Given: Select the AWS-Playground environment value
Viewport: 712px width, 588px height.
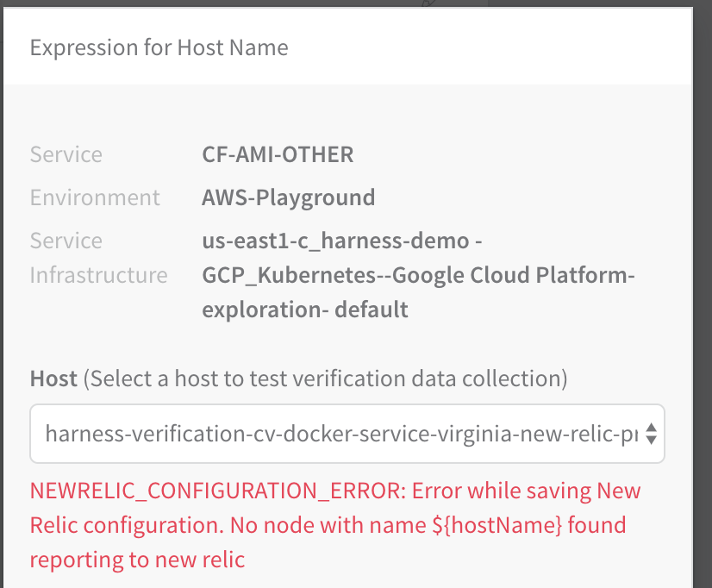Looking at the screenshot, I should point(289,197).
